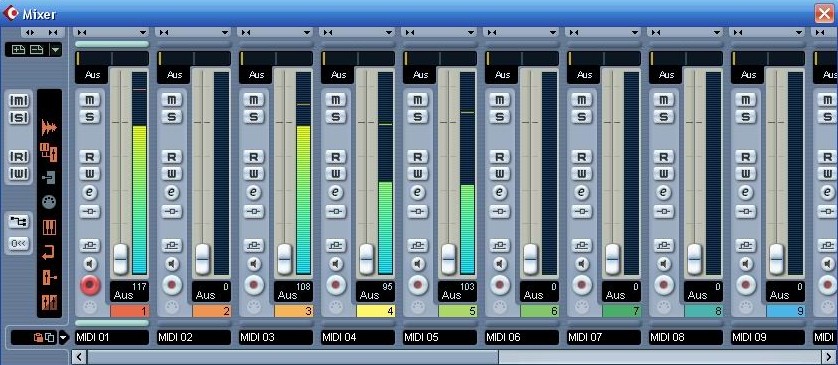Enable Read automation on MIDI 02
This screenshot has height=365, width=838.
172,157
